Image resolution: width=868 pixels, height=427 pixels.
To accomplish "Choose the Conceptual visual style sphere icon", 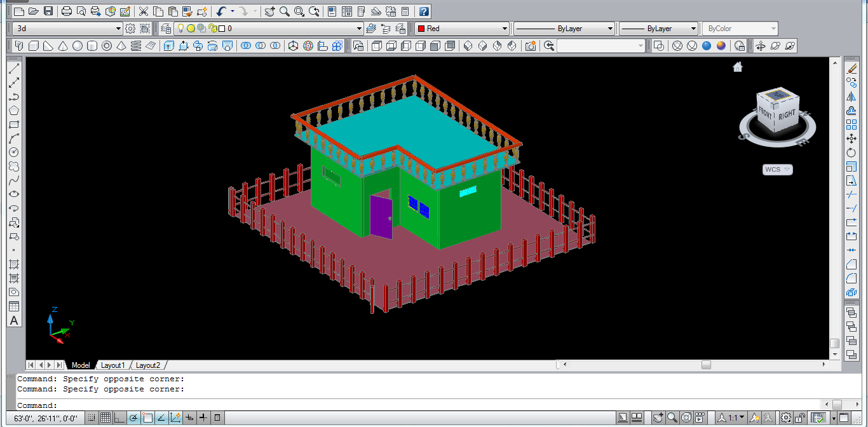I will click(721, 46).
